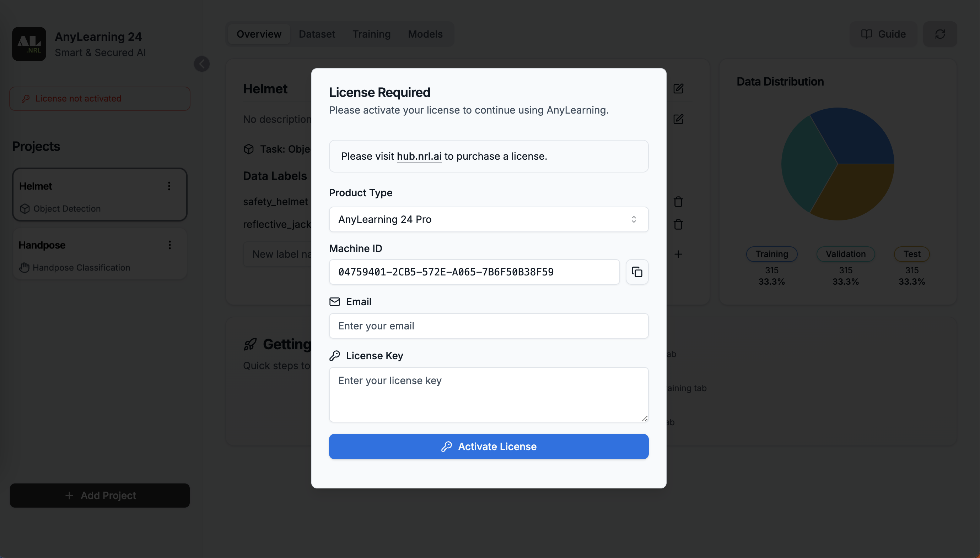980x558 pixels.
Task: Copy the Machine ID to clipboard
Action: point(637,272)
